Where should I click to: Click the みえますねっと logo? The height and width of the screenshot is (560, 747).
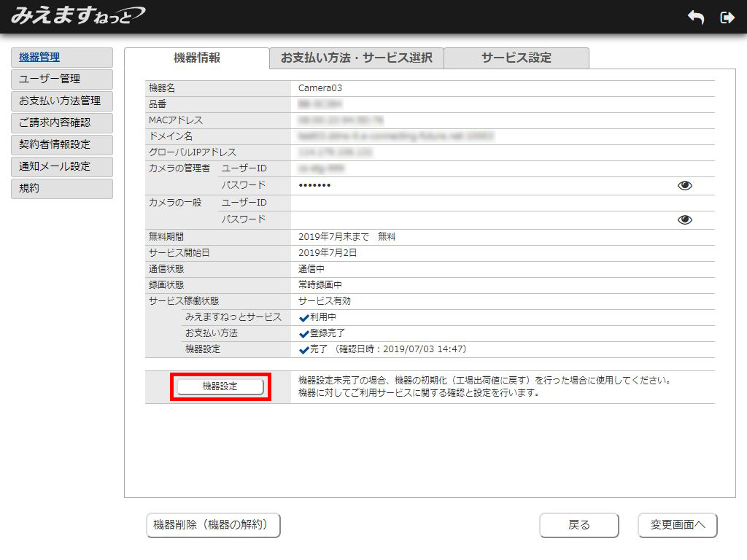77,16
